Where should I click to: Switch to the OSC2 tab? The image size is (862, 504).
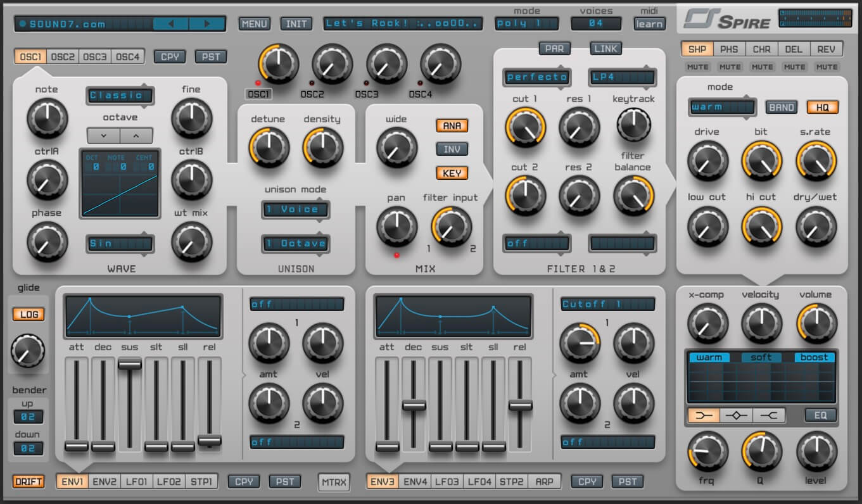coord(63,56)
